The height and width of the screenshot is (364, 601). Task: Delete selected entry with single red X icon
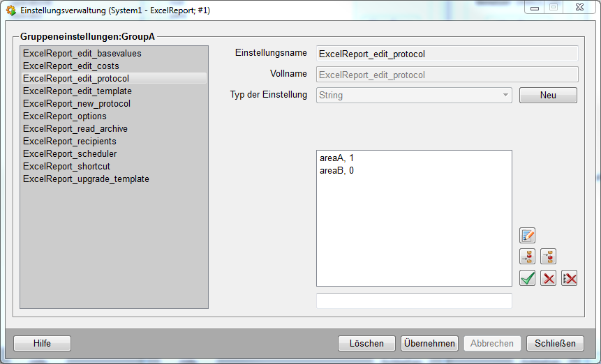[x=548, y=278]
